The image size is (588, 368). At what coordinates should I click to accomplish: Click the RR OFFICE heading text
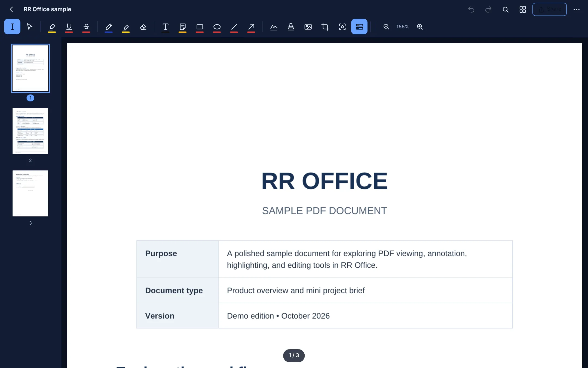coord(324,181)
